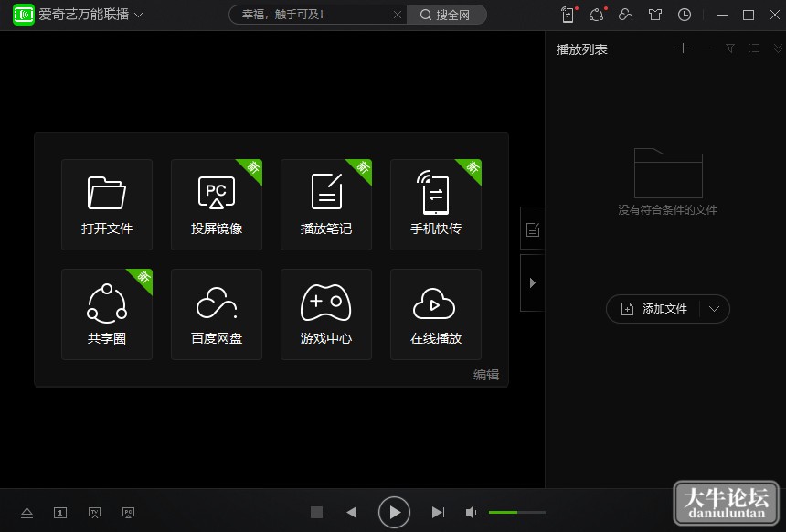The height and width of the screenshot is (532, 786).
Task: Open the skin (shirt) icon
Action: pos(655,15)
